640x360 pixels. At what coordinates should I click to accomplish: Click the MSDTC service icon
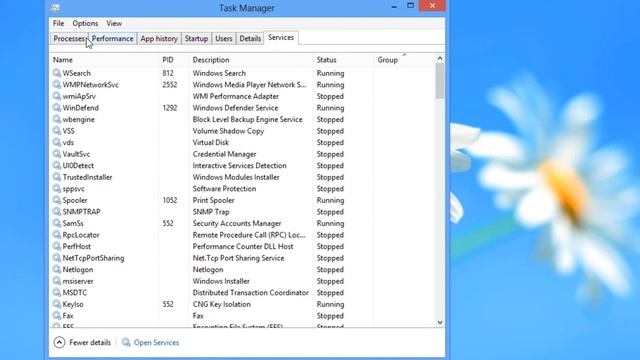(57, 293)
